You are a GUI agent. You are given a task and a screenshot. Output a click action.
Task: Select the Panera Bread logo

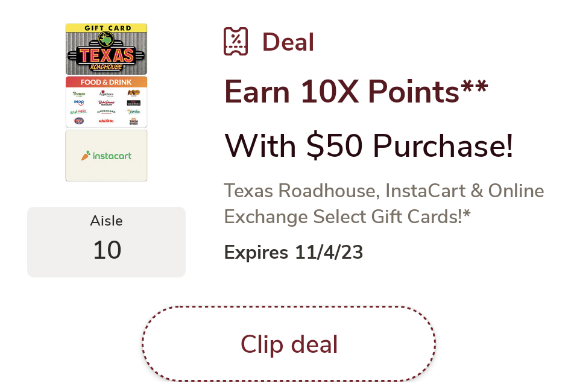click(x=80, y=93)
